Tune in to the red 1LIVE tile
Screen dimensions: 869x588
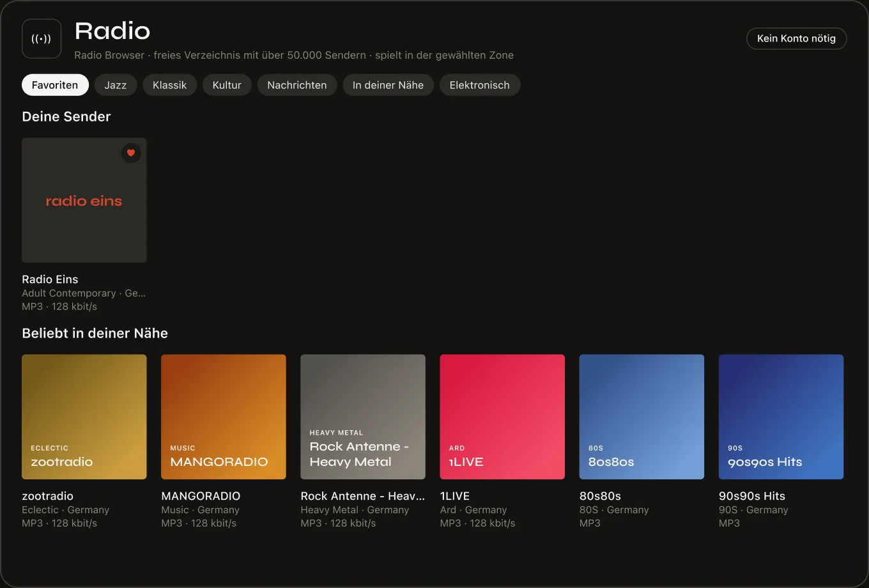tap(502, 417)
